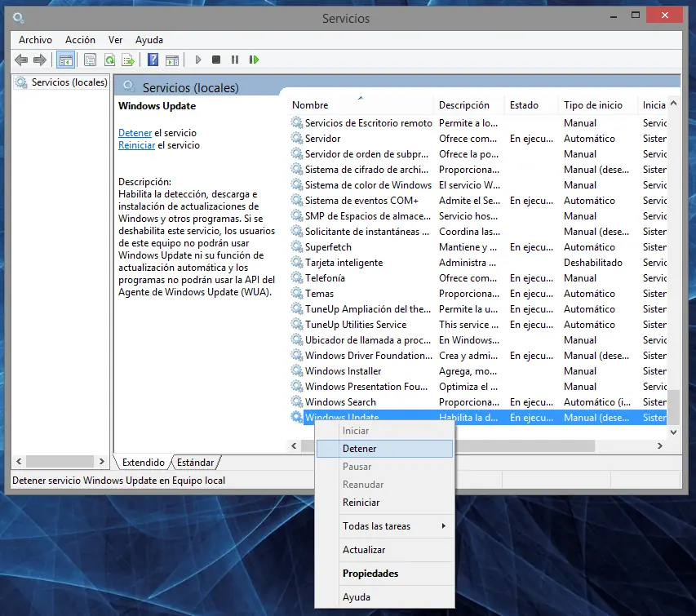Click the services list scroll left arrow
The width and height of the screenshot is (696, 616).
294,445
